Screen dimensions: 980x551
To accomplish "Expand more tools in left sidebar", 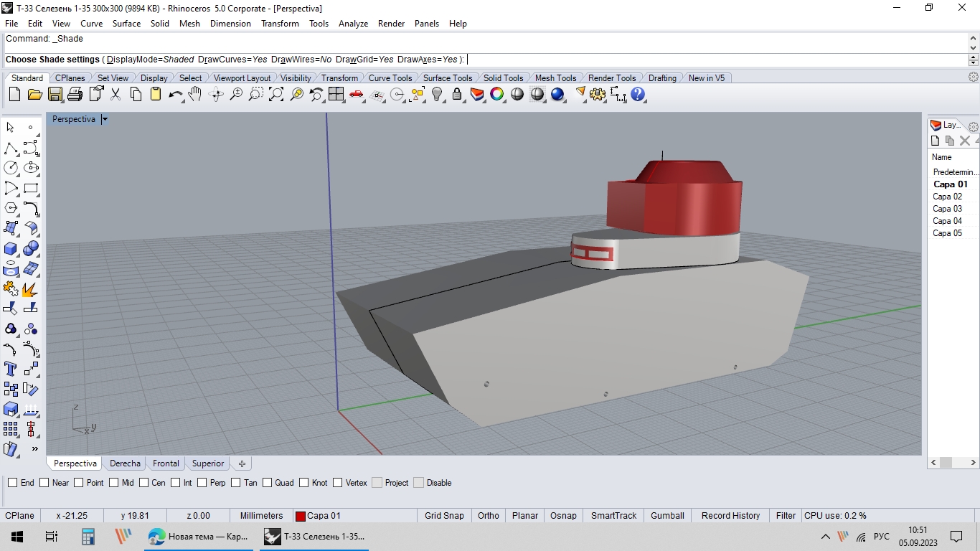I will click(x=34, y=449).
